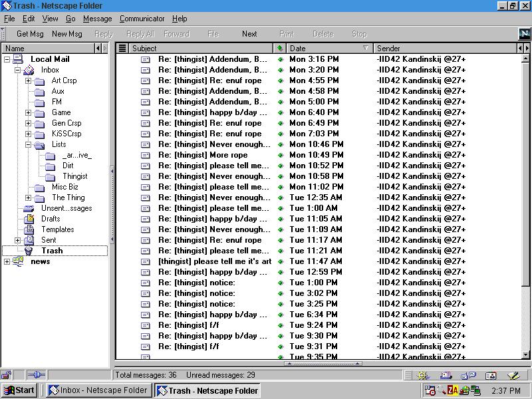The image size is (532, 399).
Task: Expand the Game folder
Action: [28, 112]
